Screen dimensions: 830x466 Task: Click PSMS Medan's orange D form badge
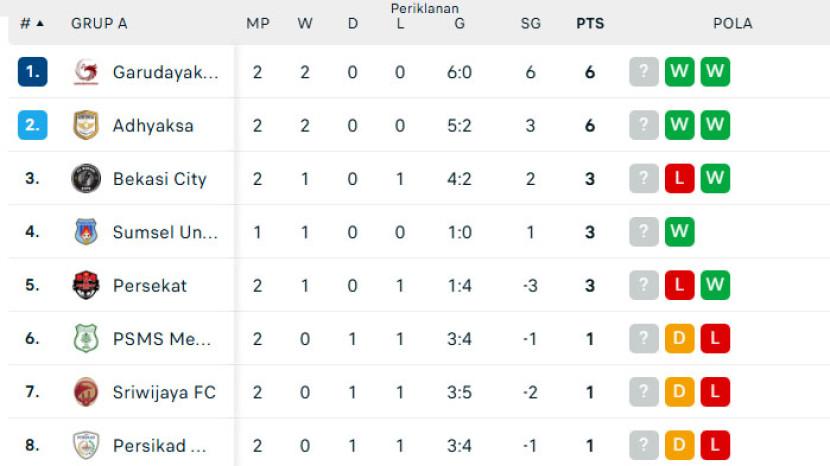679,339
